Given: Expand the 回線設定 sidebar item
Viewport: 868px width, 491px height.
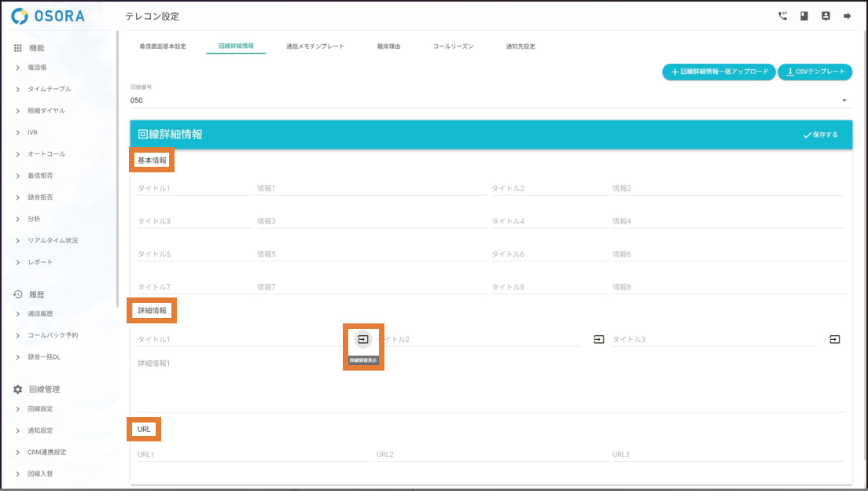Looking at the screenshot, I should pyautogui.click(x=40, y=409).
